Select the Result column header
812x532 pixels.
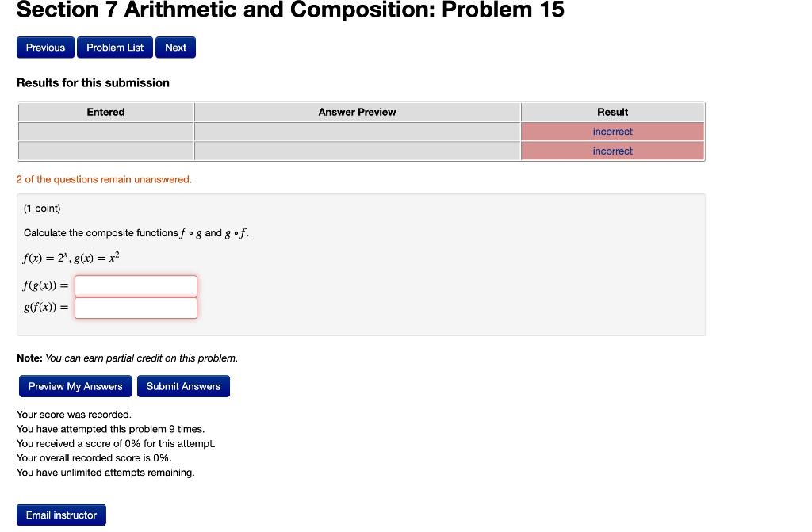point(612,112)
